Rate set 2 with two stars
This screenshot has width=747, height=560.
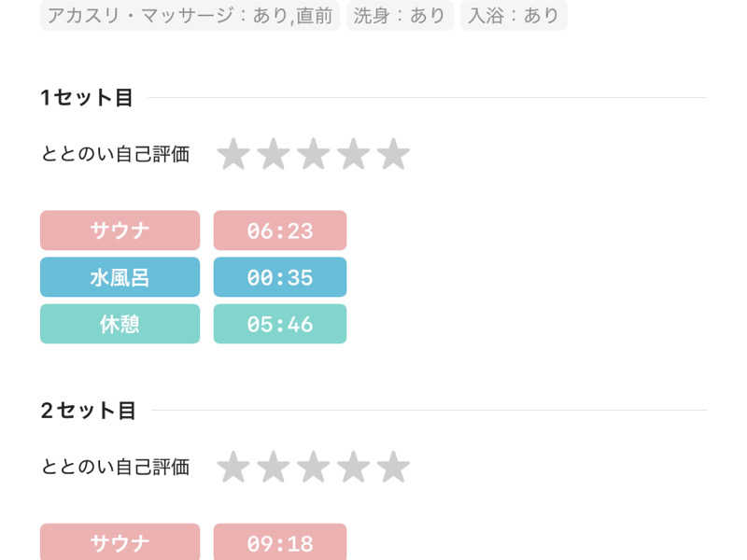point(273,467)
